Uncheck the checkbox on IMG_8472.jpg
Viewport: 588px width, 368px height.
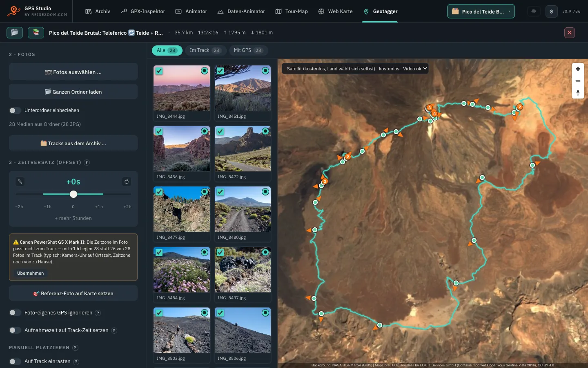coord(220,131)
